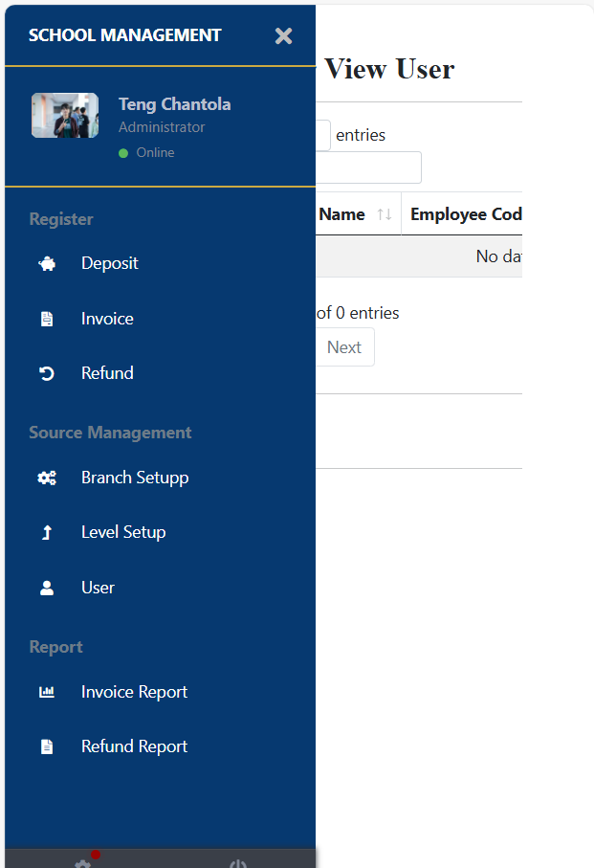This screenshot has width=594, height=868.
Task: Click the Refund Report file icon
Action: [x=46, y=747]
